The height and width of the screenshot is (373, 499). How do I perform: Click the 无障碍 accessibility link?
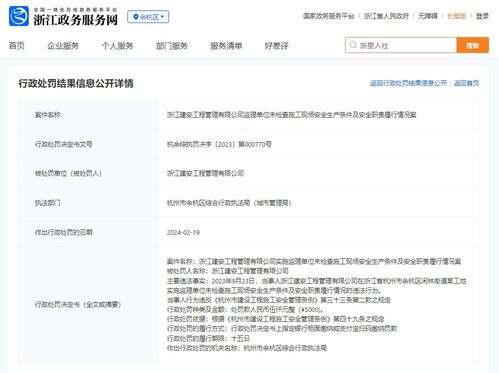(x=428, y=16)
